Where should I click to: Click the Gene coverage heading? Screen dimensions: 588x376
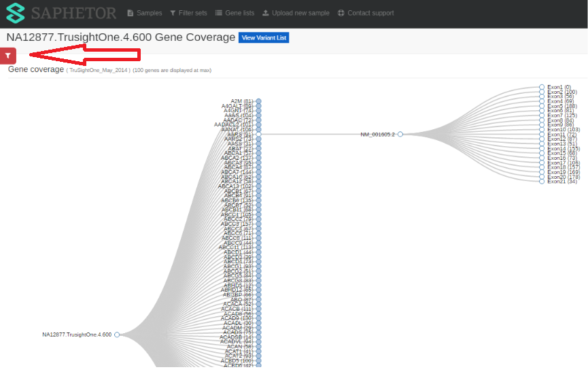(36, 70)
